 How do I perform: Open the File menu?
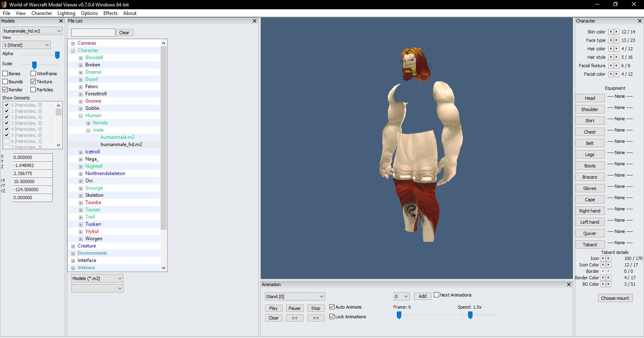click(6, 13)
